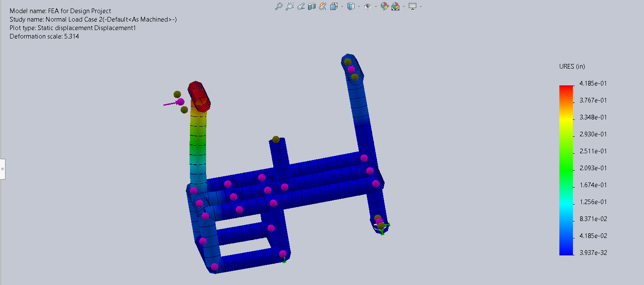644x285 pixels.
Task: Click the blue bottom of the color legend
Action: coord(566,250)
